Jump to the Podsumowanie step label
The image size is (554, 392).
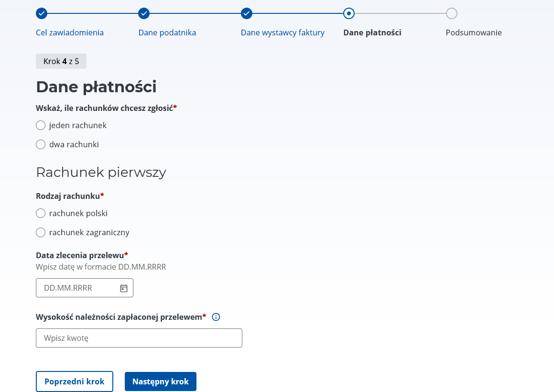tap(474, 33)
